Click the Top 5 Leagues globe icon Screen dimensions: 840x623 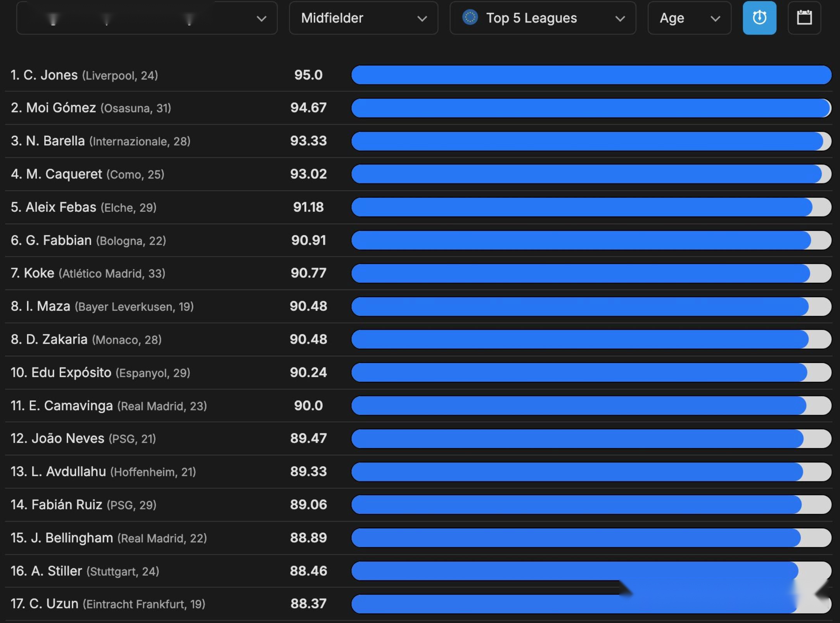[470, 18]
